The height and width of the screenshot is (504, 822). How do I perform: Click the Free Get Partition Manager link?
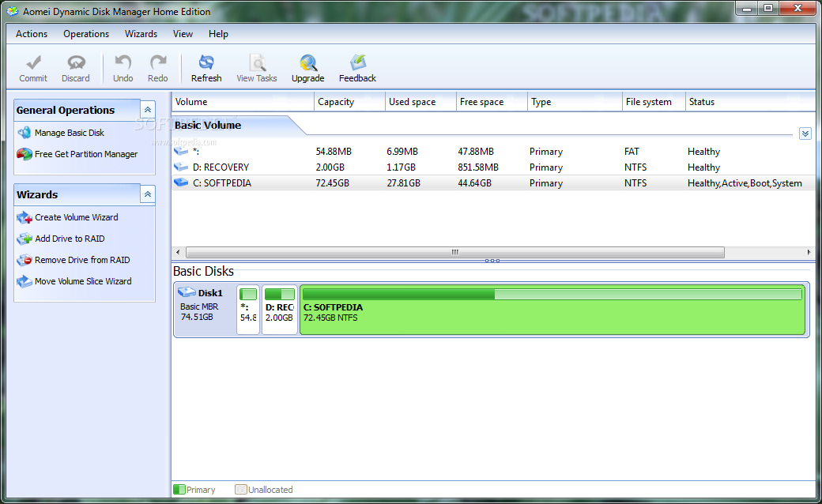click(x=86, y=154)
